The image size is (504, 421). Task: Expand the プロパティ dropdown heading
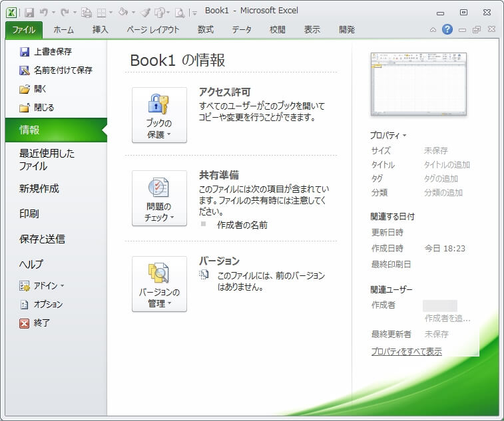388,136
